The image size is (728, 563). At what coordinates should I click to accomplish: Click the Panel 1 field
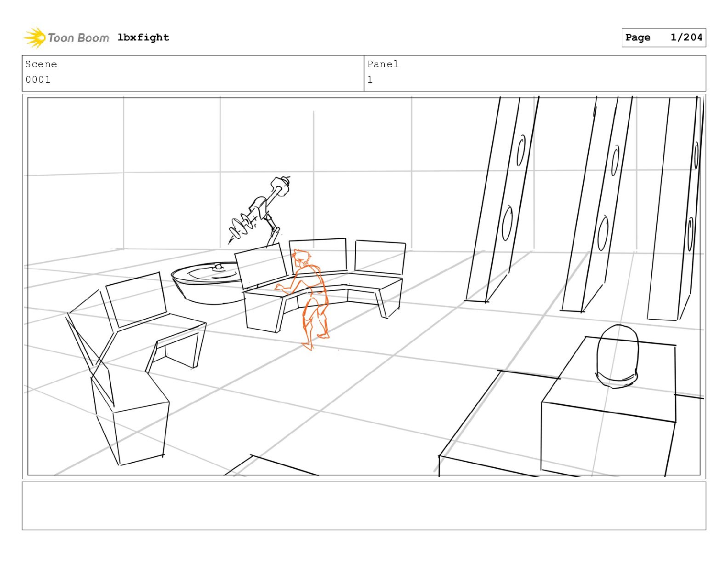(x=535, y=73)
